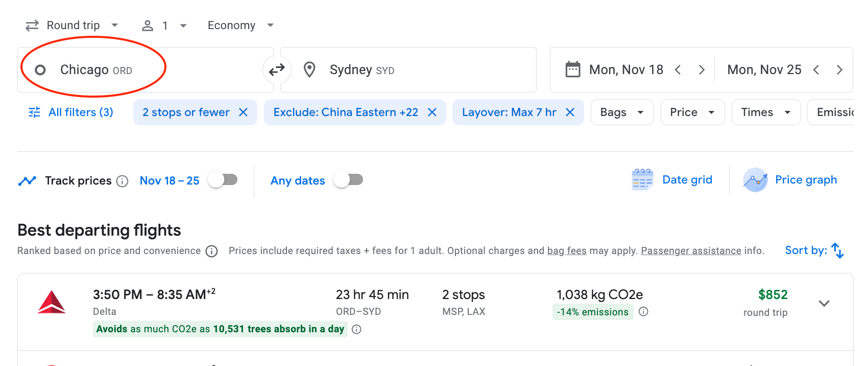868x366 pixels.
Task: Remove the Layover Max 7 hr filter
Action: coord(570,112)
